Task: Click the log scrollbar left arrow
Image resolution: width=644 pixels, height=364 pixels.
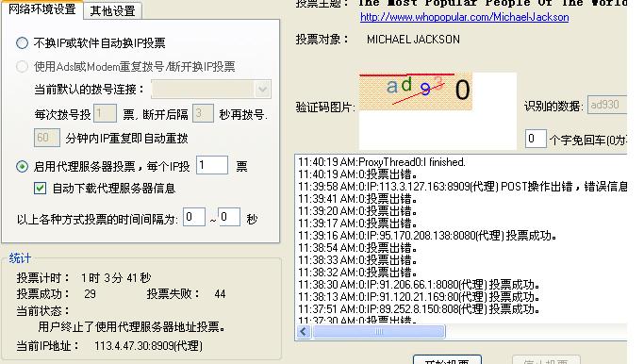Action: [304, 332]
